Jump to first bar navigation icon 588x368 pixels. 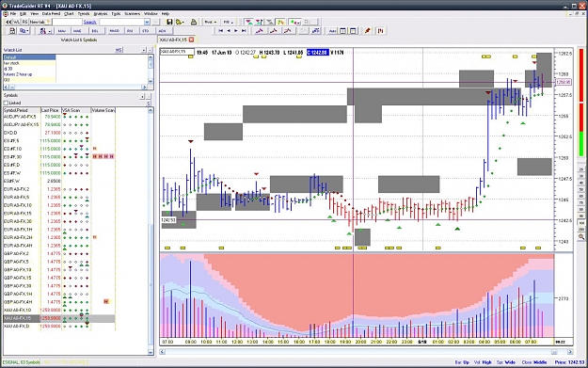click(221, 31)
